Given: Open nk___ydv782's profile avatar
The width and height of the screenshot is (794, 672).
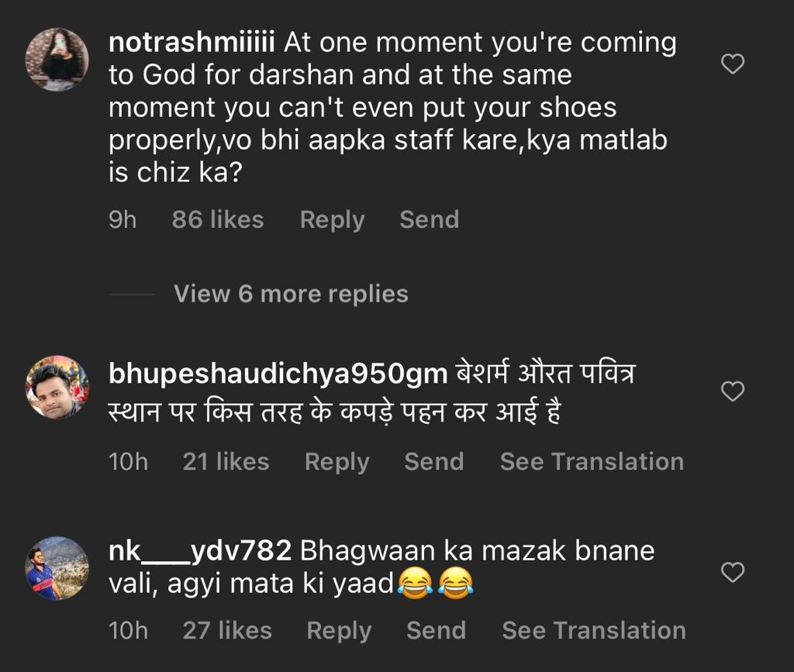Looking at the screenshot, I should pos(57,568).
